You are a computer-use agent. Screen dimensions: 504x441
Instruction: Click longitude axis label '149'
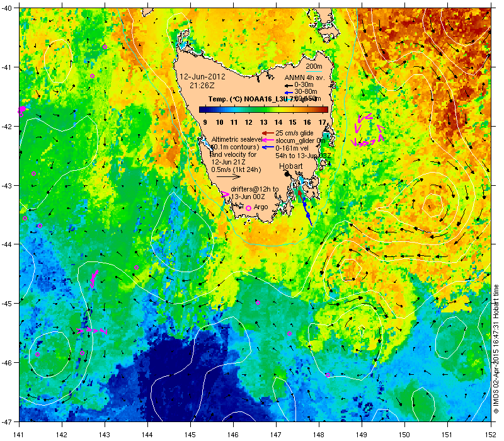[362, 435]
